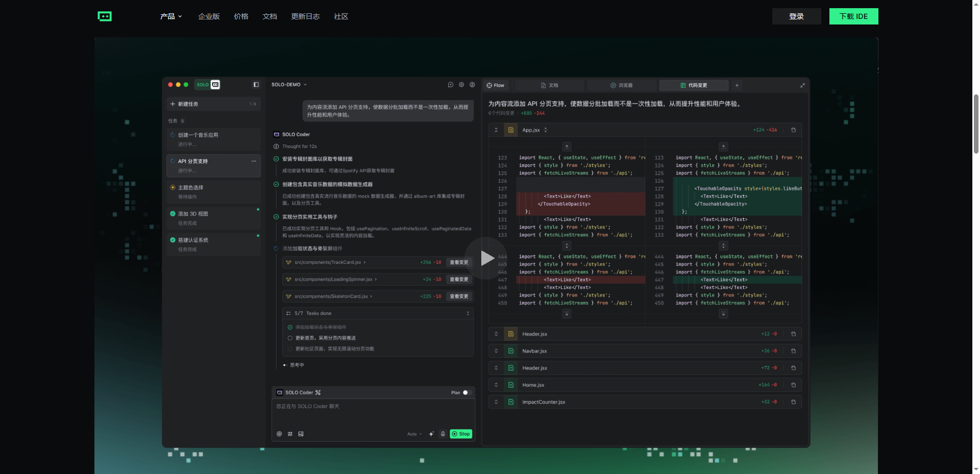
Task: Expand the Home.jsx file diff
Action: point(496,385)
